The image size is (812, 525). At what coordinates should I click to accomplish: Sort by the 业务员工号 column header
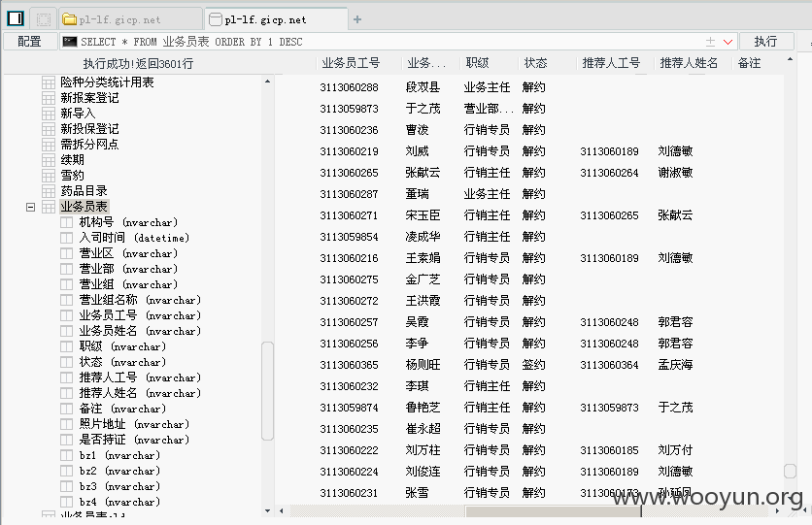[351, 63]
